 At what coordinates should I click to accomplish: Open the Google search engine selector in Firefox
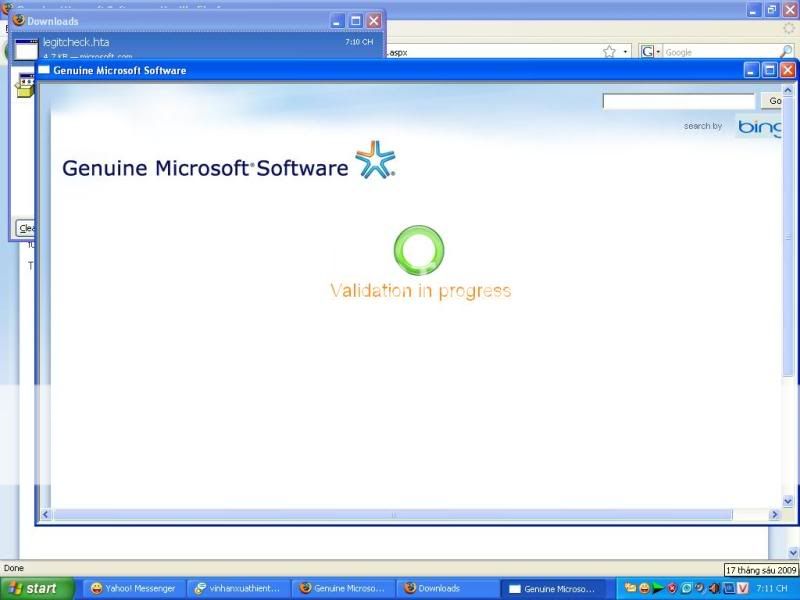click(651, 52)
